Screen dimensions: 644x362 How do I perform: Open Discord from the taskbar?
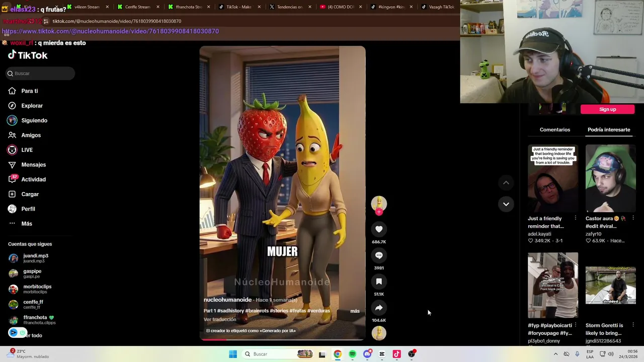pos(367,354)
